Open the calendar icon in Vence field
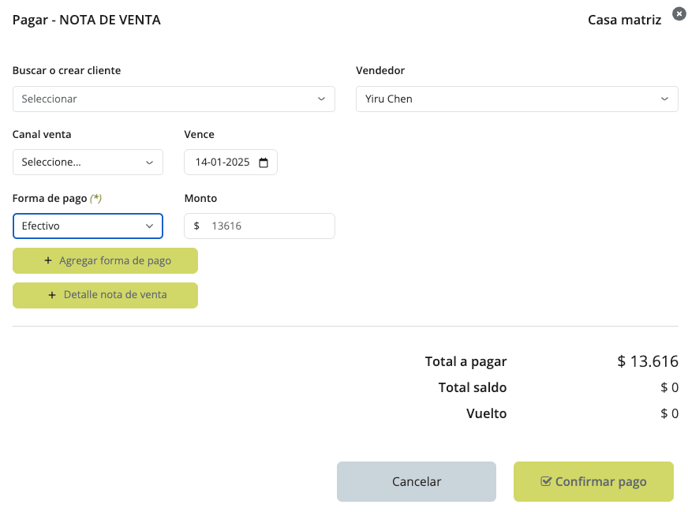The width and height of the screenshot is (688, 512). (x=263, y=163)
